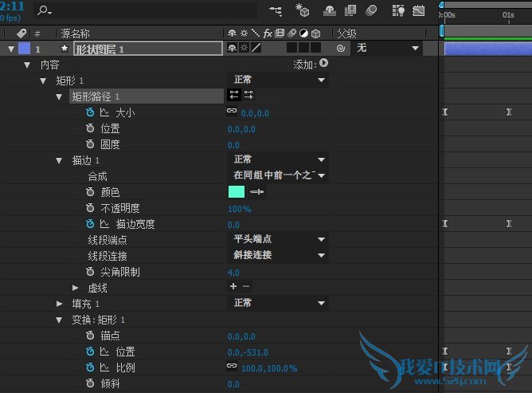Viewport: 532px width, 393px height.
Task: Open graph icon next to 大小
Action: click(x=104, y=112)
